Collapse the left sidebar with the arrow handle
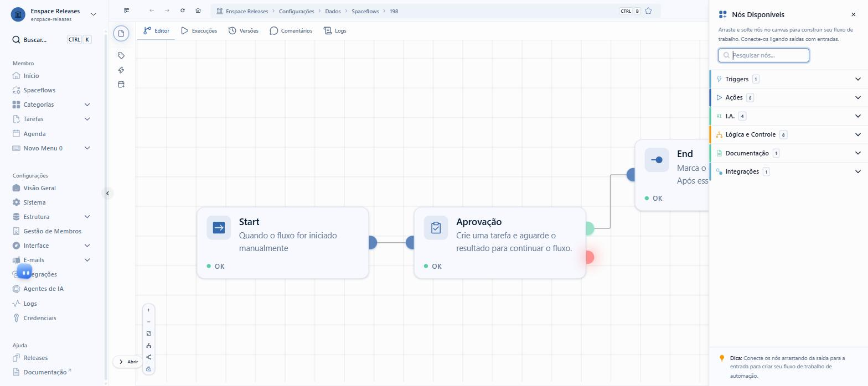868x386 pixels. click(107, 193)
